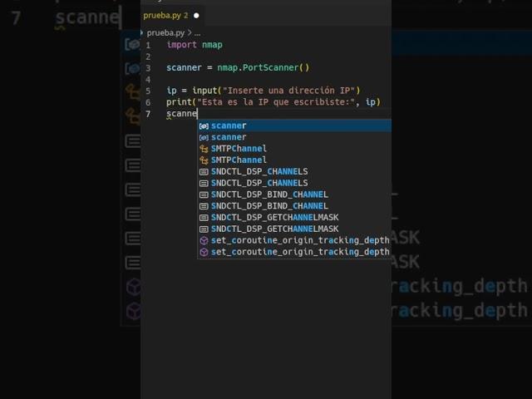Click prueba.py in the breadcrumb bar
532x399 pixels.
[164, 32]
